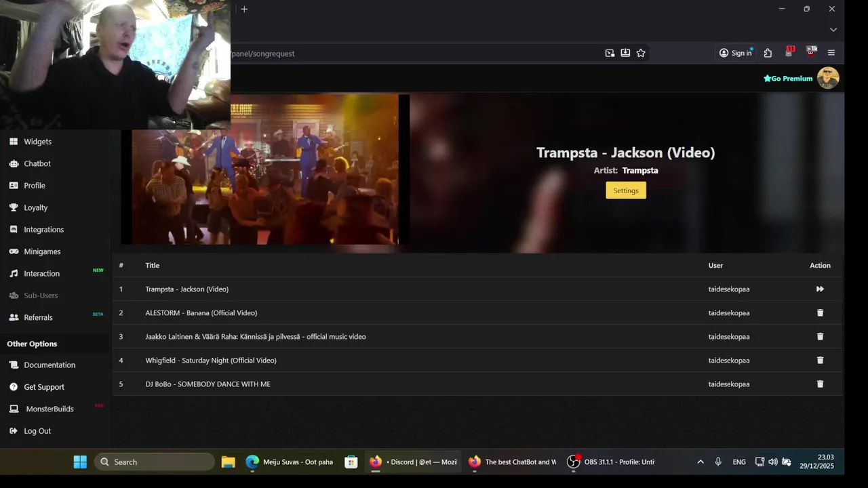This screenshot has height=488, width=868.
Task: Open the Chatbot sidebar section
Action: point(37,163)
